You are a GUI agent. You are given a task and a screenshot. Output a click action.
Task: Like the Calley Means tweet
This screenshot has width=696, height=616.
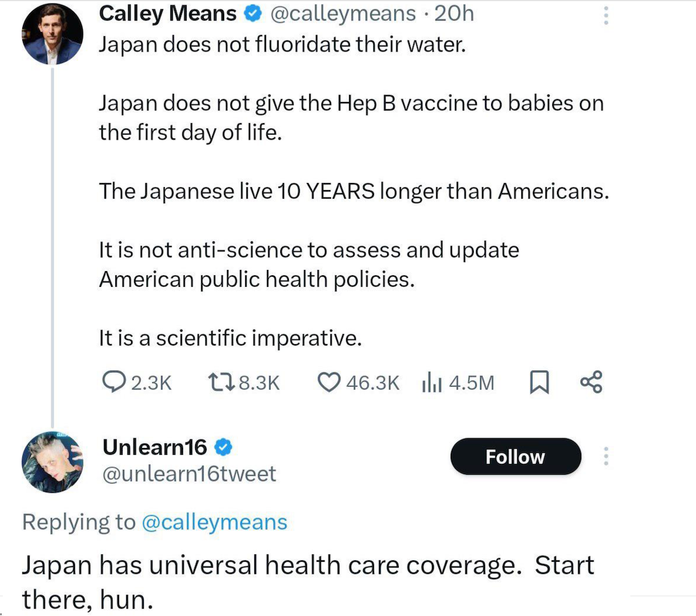click(329, 382)
